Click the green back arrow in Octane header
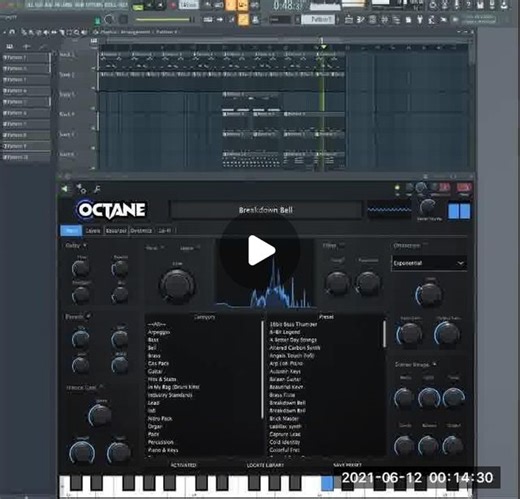 click(x=64, y=189)
